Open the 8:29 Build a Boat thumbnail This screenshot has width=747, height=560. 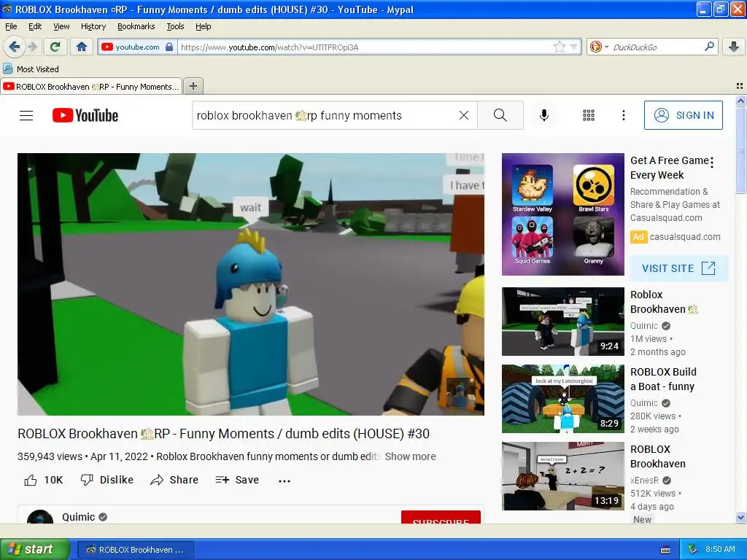click(562, 399)
